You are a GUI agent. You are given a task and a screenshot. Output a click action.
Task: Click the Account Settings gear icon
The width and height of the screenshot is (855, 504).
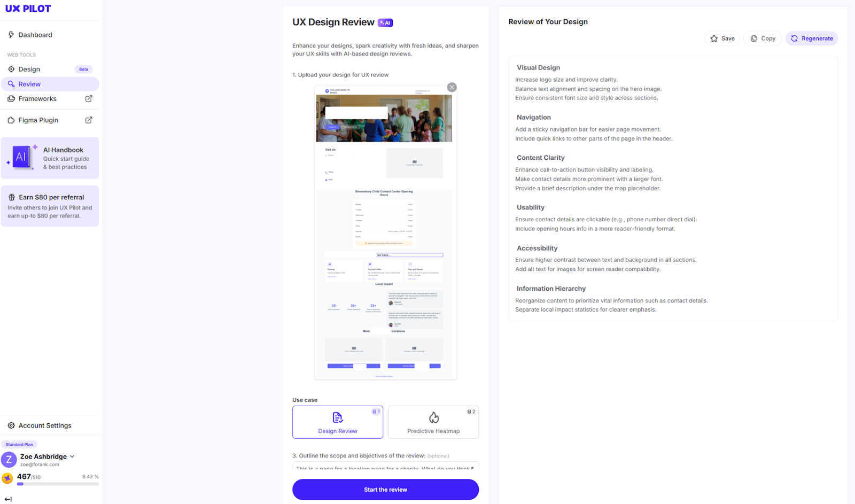pos(11,425)
